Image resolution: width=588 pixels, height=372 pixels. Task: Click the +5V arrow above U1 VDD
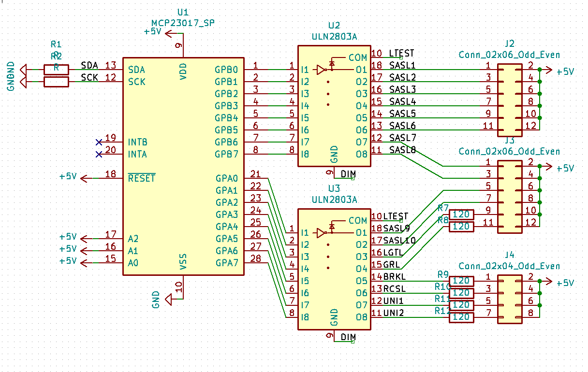click(x=168, y=33)
